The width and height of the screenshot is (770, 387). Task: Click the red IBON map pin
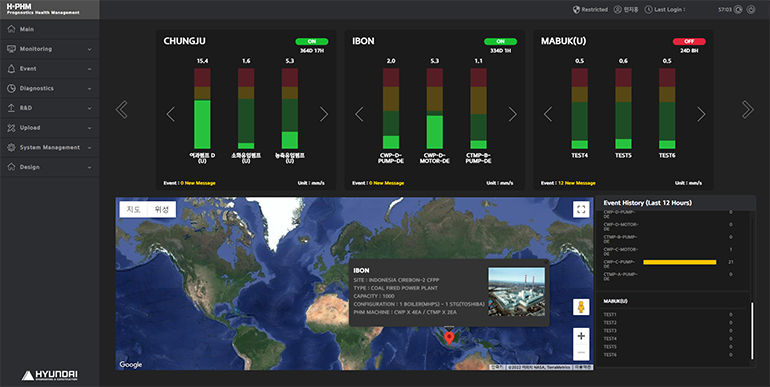(x=449, y=338)
